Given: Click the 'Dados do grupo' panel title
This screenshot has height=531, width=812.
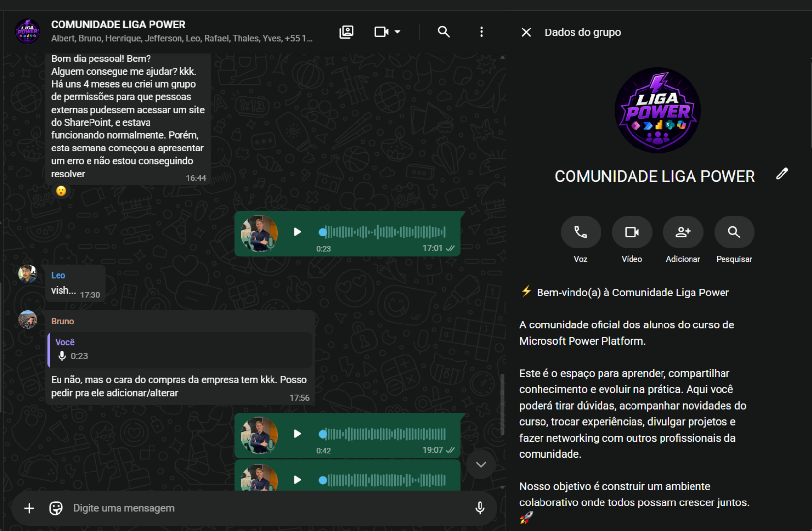Looking at the screenshot, I should pos(583,32).
